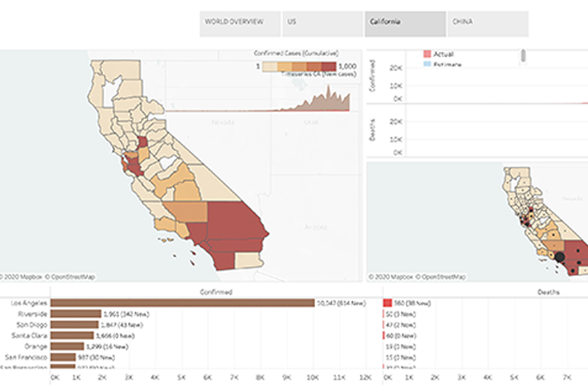
Task: Click the new cases timeseries area chart
Action: (x=315, y=101)
